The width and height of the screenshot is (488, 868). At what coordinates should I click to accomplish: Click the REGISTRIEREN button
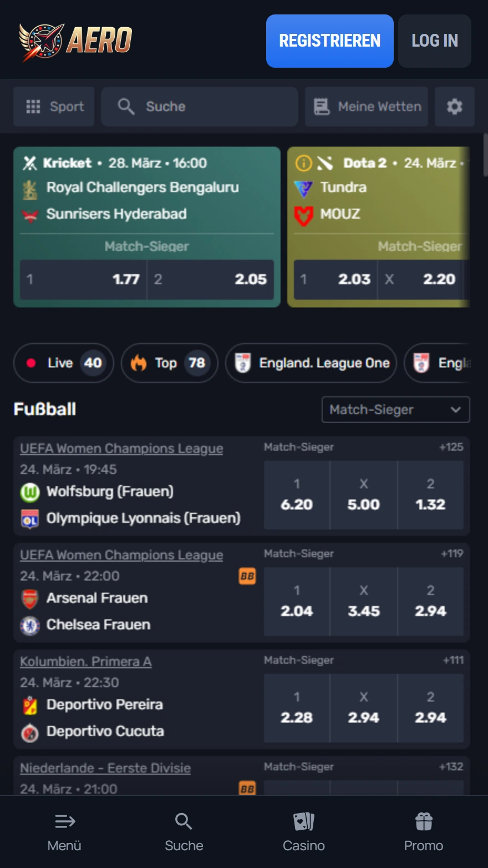(x=329, y=41)
